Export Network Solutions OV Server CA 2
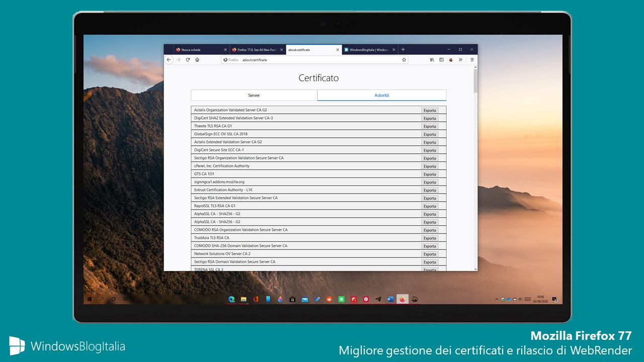Viewport: 644px width, 362px height. pos(430,254)
